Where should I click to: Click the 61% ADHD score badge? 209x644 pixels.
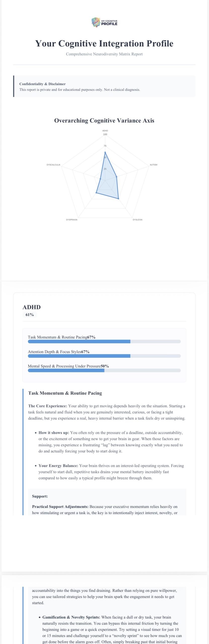point(30,315)
